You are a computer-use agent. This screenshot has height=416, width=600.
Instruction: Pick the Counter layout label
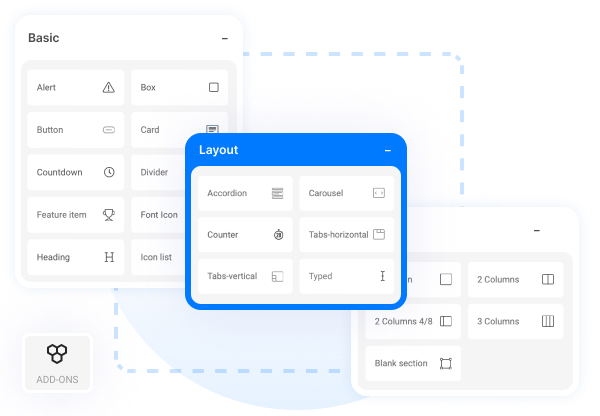(x=222, y=235)
